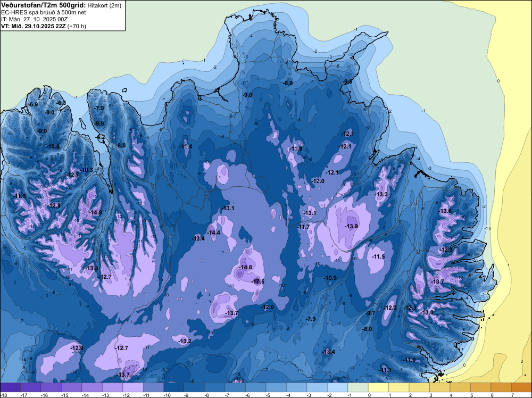532x398 pixels.
Task: Click the -10.9 temperature label
Action: [x=330, y=278]
